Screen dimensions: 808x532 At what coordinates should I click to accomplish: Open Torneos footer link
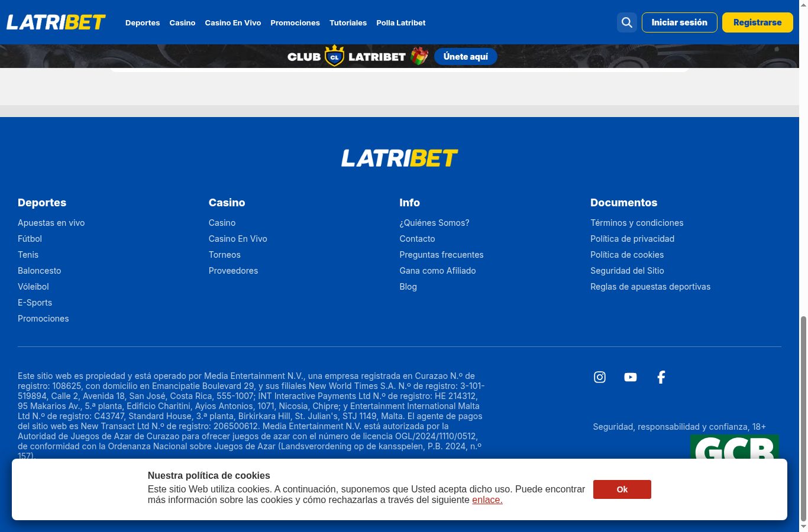225,255
